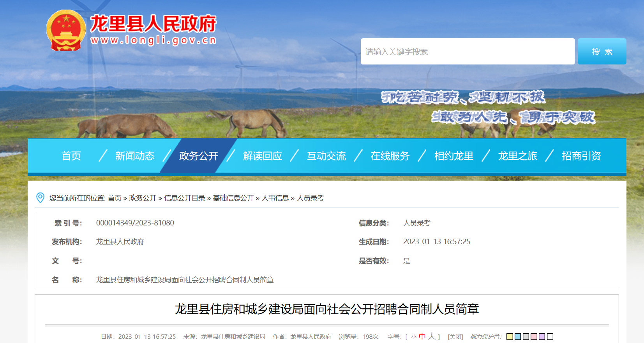The image size is (644, 343).
Task: Select the purple eye-protection color swatch
Action: (542, 336)
